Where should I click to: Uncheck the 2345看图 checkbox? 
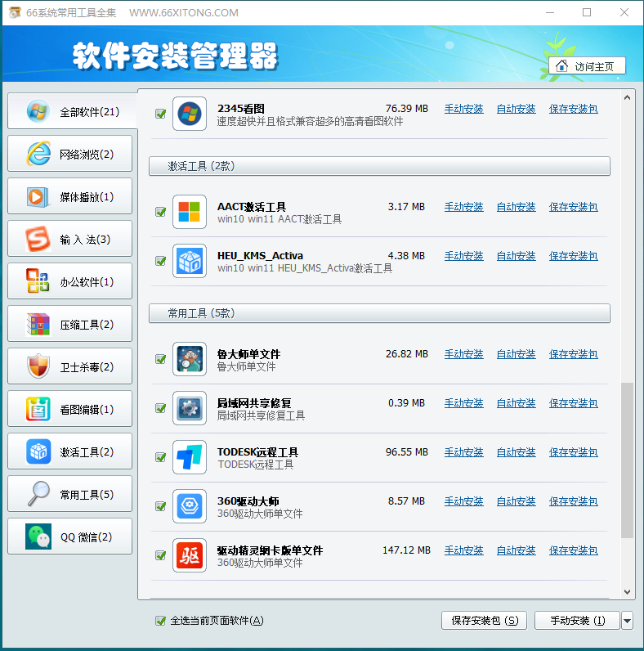pos(160,114)
